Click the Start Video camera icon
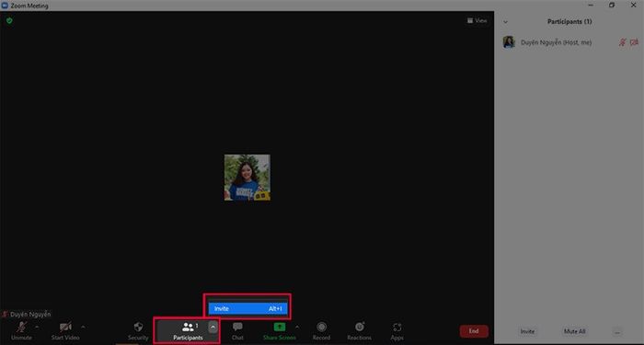644x345 pixels. (65, 328)
